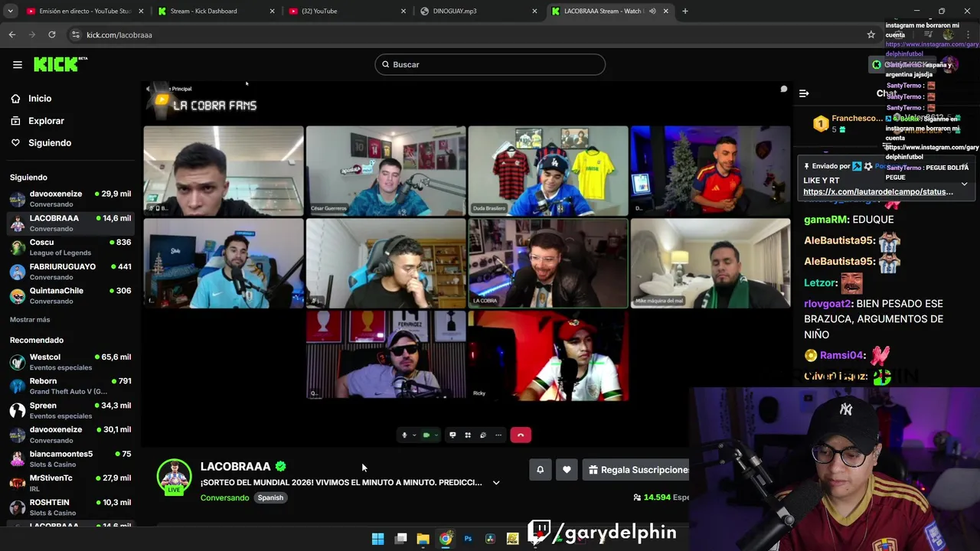This screenshot has height=551, width=980.
Task: Open LACOBRAAA channel name link
Action: click(x=235, y=467)
